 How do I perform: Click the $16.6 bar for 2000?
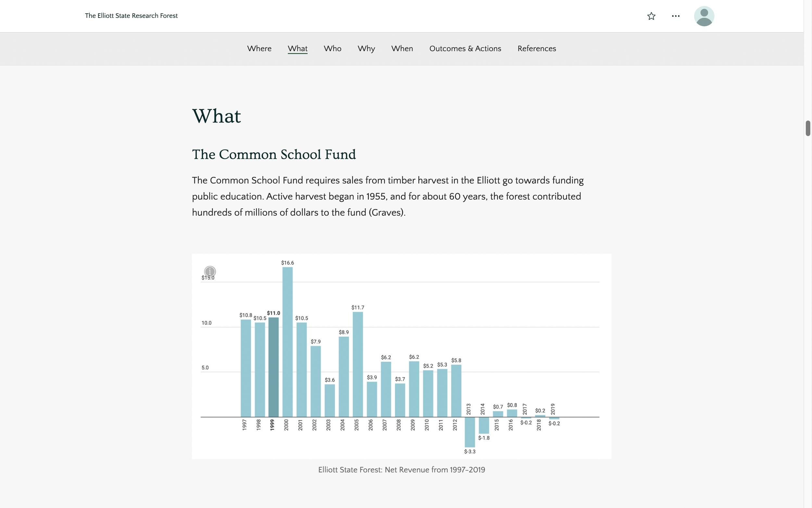coord(287,342)
